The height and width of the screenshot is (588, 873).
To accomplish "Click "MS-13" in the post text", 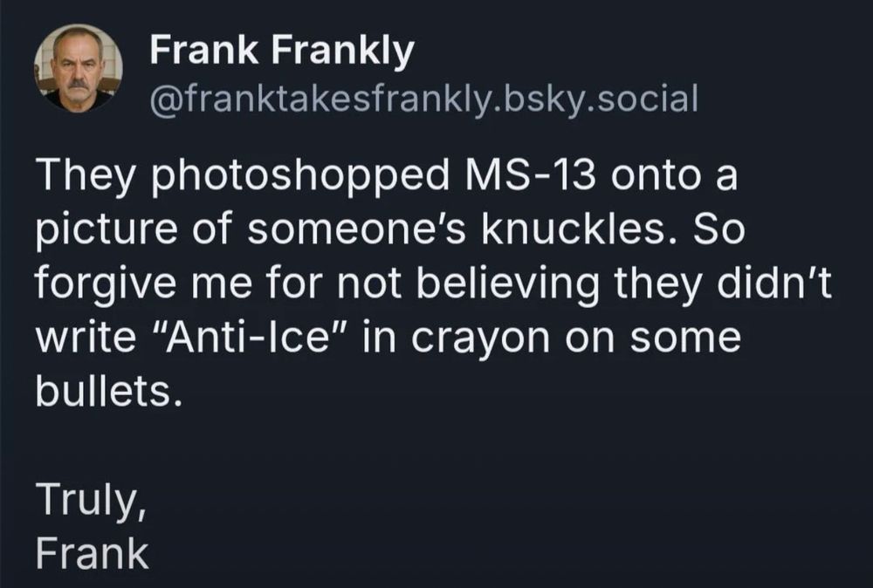I will click(x=531, y=175).
